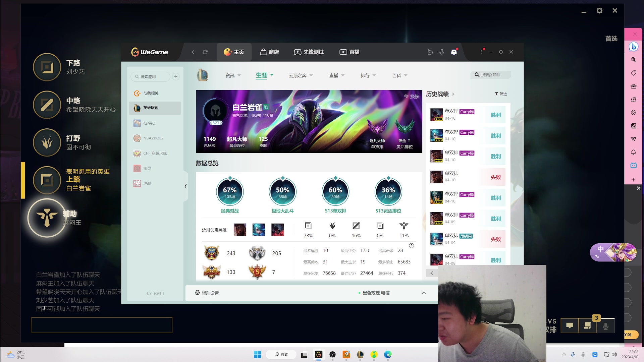Select 剑灵 in the app list
Screen dimensions: 644x362
[155, 168]
